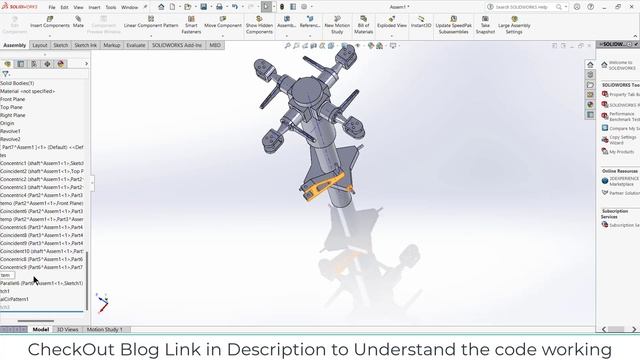Open the File menu
This screenshot has height=360, width=640.
click(52, 7)
